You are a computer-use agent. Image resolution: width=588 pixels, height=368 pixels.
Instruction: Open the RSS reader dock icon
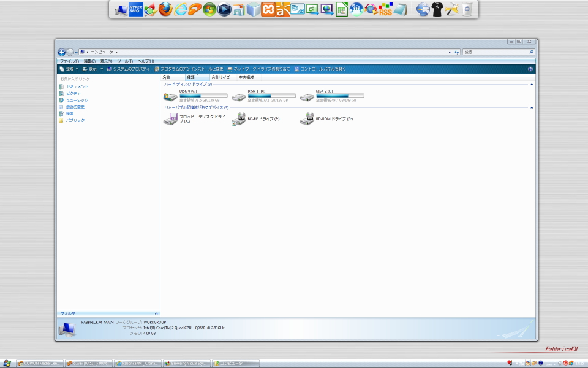point(385,9)
